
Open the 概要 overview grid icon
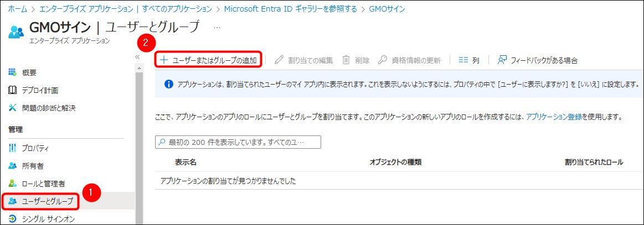(12, 72)
